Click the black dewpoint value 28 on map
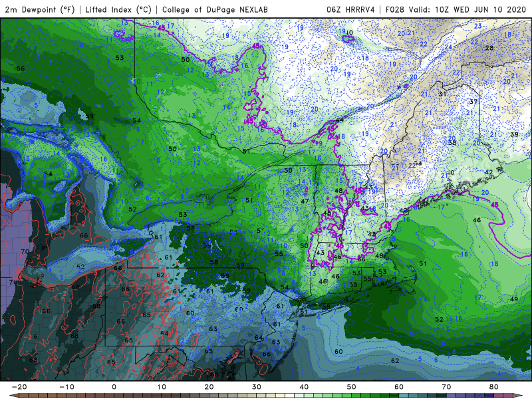The height and width of the screenshot is (399, 532). click(x=489, y=48)
